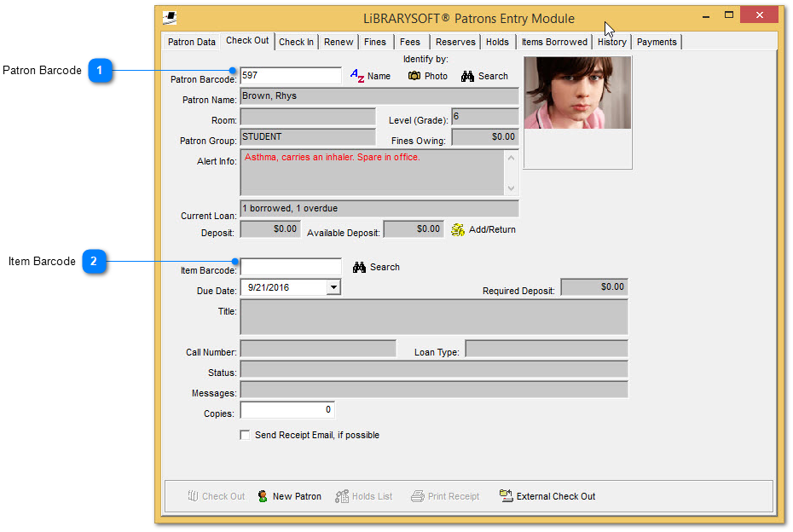Click binoculars Search icon beside Item Barcode
The height and width of the screenshot is (532, 793).
359,267
